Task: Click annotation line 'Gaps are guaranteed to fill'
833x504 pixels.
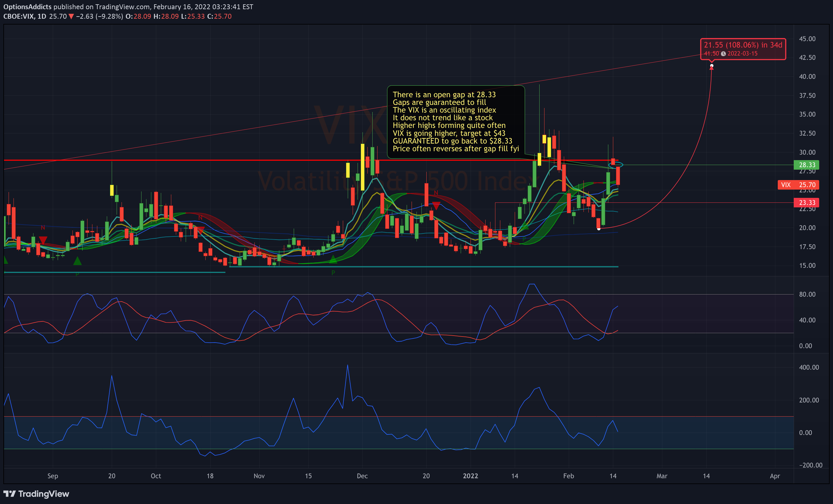Action: pyautogui.click(x=439, y=102)
